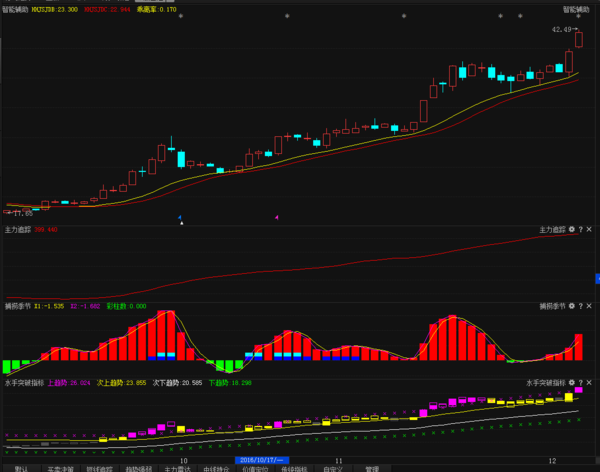The image size is (600, 472).
Task: Select the 主力雷达 tab
Action: tap(178, 469)
